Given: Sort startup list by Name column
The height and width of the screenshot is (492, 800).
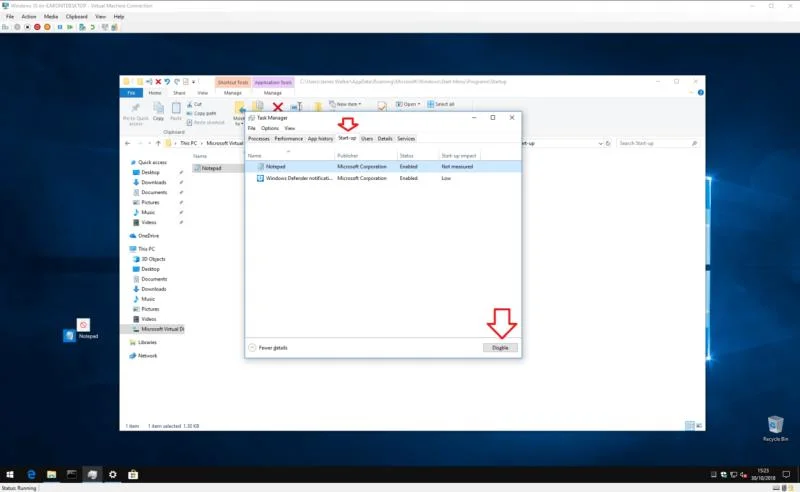Looking at the screenshot, I should pyautogui.click(x=290, y=155).
